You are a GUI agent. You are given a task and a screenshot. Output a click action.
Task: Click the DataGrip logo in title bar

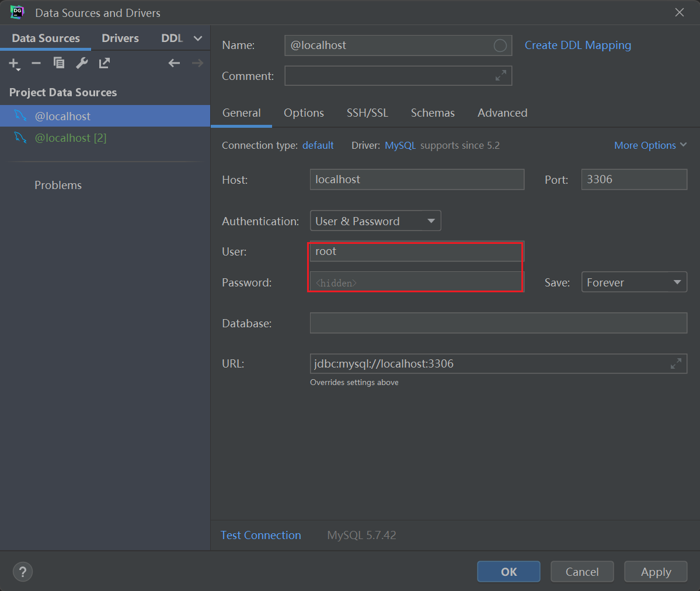tap(17, 12)
